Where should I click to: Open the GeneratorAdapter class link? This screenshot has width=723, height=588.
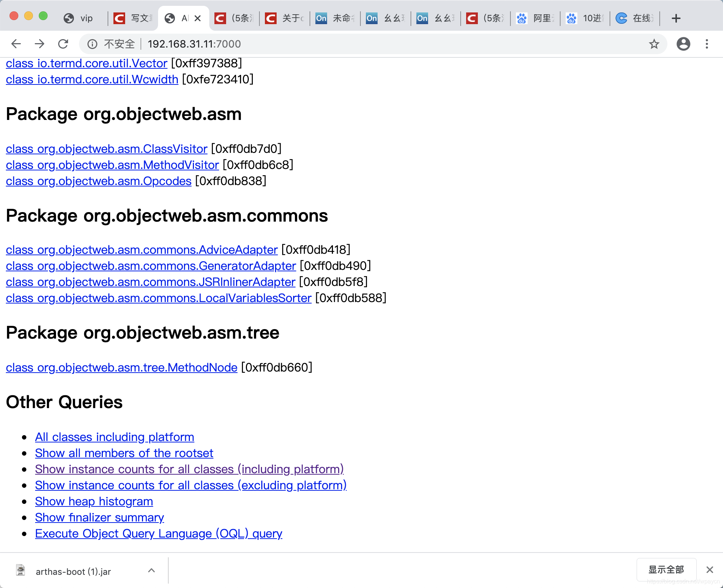[151, 266]
